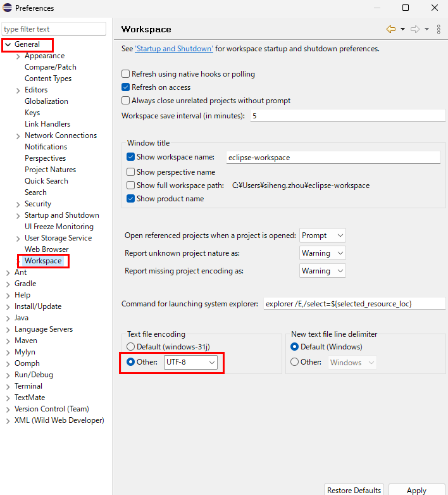Click the type filter text field
448x495 pixels.
(x=54, y=29)
